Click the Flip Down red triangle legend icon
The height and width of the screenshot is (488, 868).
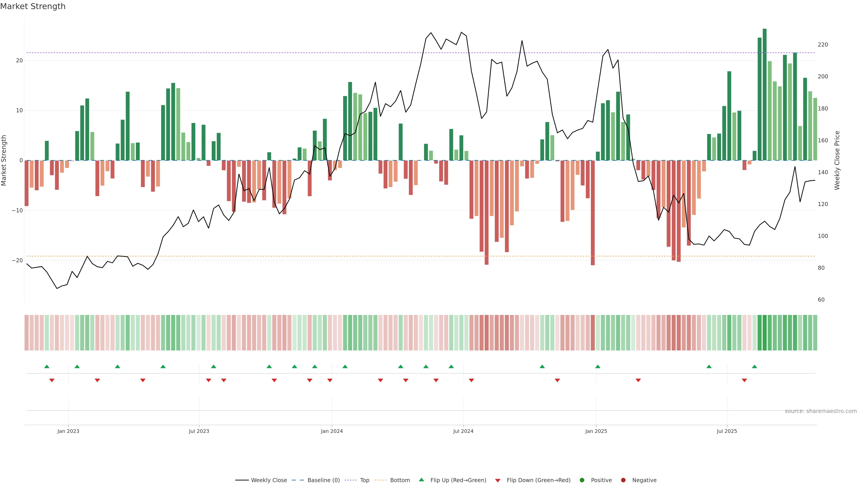point(498,481)
